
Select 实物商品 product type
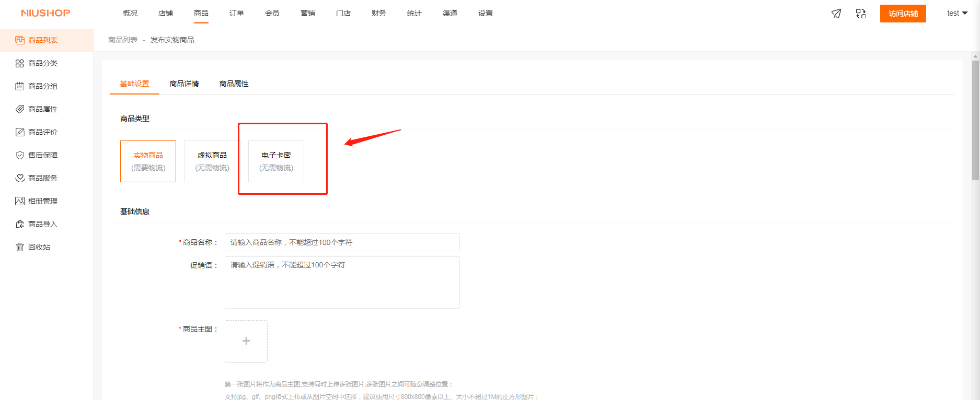click(148, 161)
